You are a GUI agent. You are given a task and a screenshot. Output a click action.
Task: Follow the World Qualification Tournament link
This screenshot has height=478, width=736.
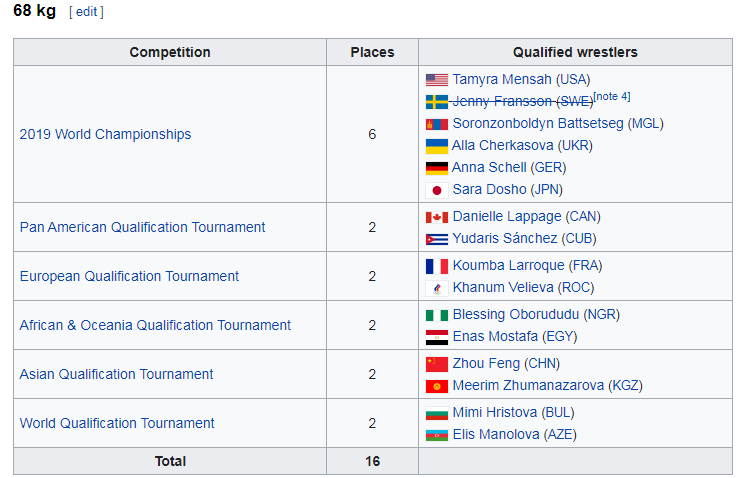[117, 423]
